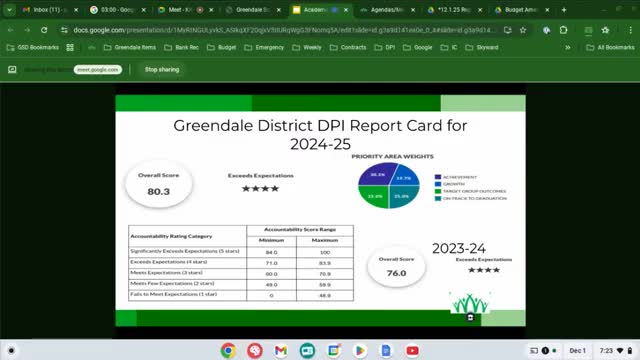Viewport: 640px width, 360px height.
Task: Expand hidden bookmarks chevron
Action: click(x=568, y=48)
